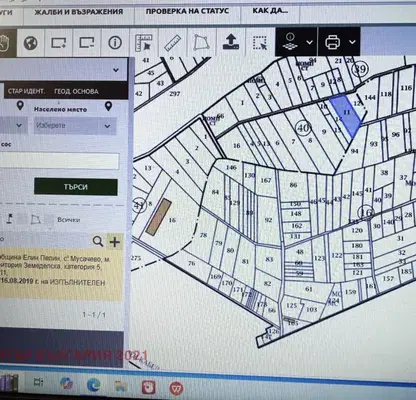Image resolution: width=416 pixels, height=400 pixels.
Task: Toggle the flag point filter
Action: pos(10,218)
